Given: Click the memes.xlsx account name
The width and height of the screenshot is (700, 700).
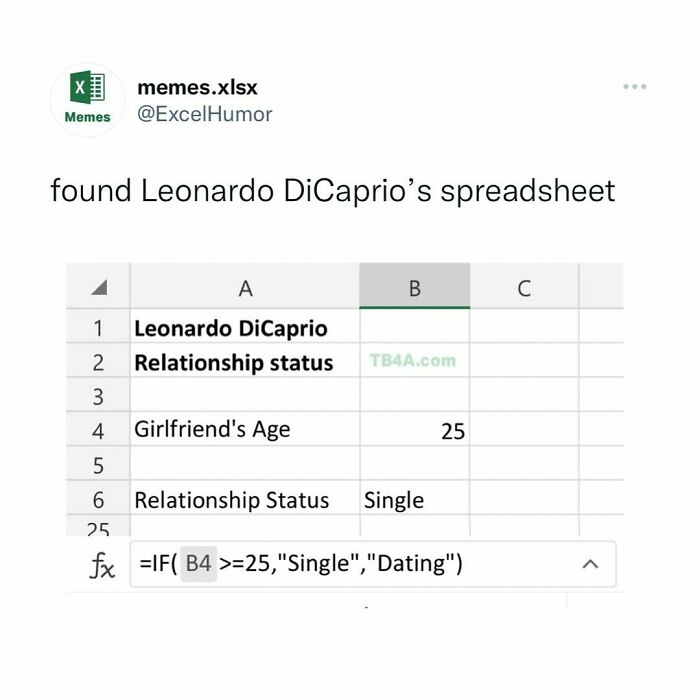Looking at the screenshot, I should coord(197,86).
